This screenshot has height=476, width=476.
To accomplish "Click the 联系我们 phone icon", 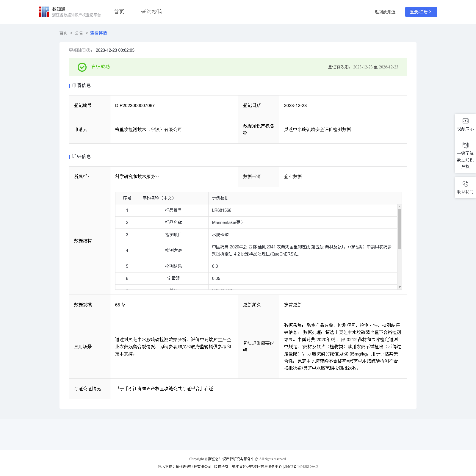I will pos(465,184).
